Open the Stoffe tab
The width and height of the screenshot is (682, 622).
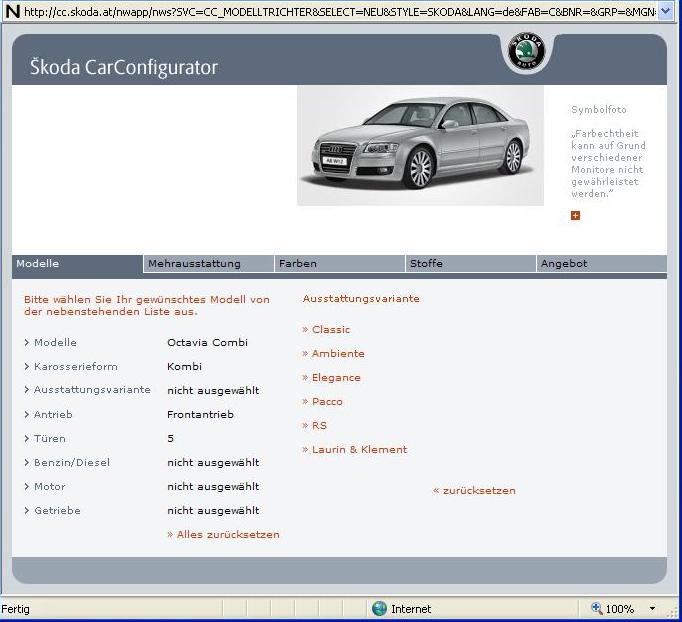click(x=470, y=264)
